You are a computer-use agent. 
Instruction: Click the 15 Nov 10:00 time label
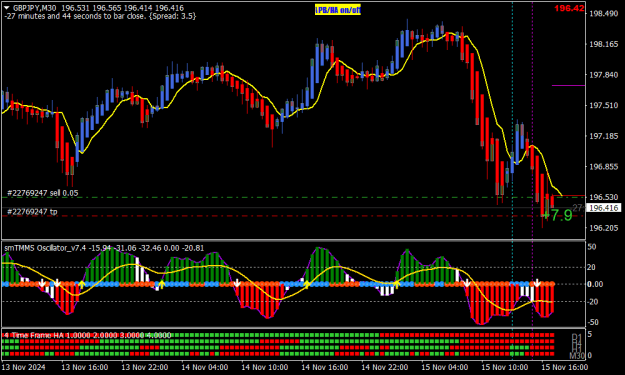pyautogui.click(x=505, y=367)
